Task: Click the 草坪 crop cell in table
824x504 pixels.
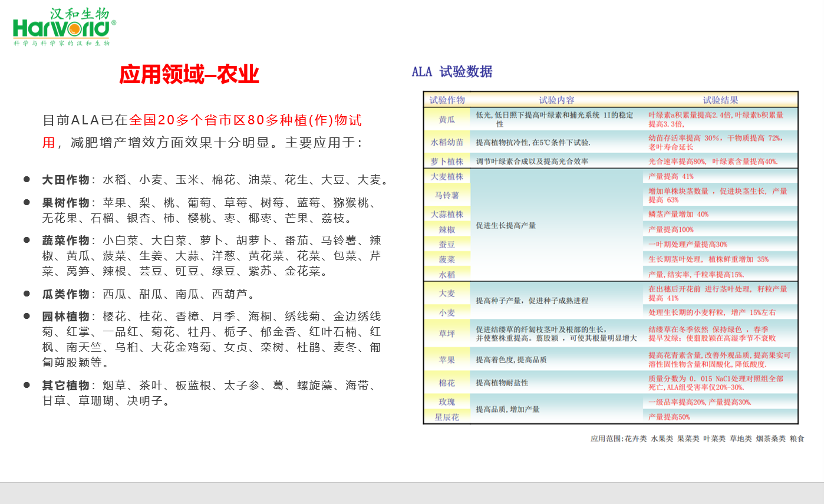Action: tap(447, 334)
